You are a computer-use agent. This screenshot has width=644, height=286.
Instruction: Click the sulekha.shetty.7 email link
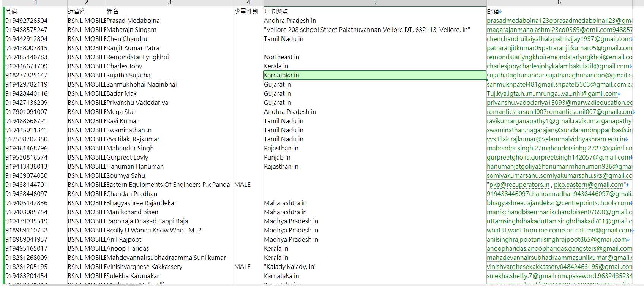click(x=559, y=276)
